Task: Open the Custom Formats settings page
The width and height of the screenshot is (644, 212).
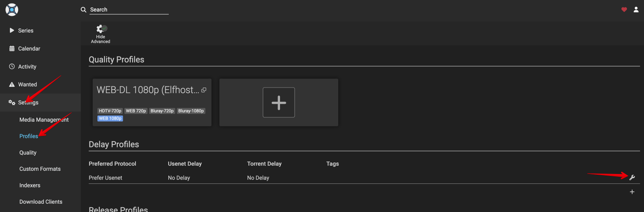Action: click(40, 169)
